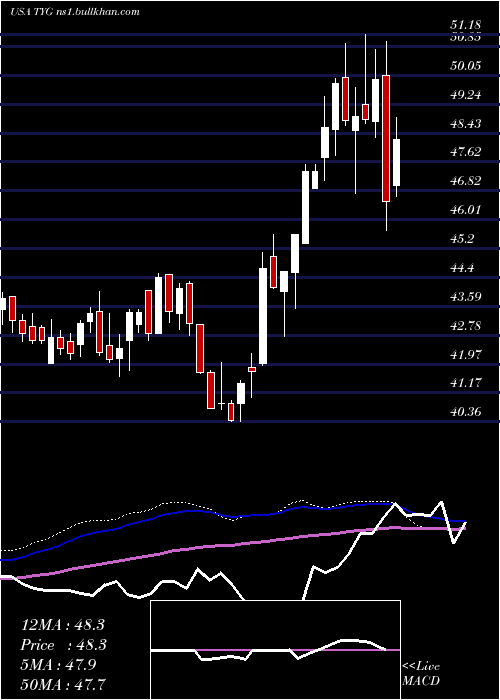Click the 42.78 price axis label

(465, 325)
